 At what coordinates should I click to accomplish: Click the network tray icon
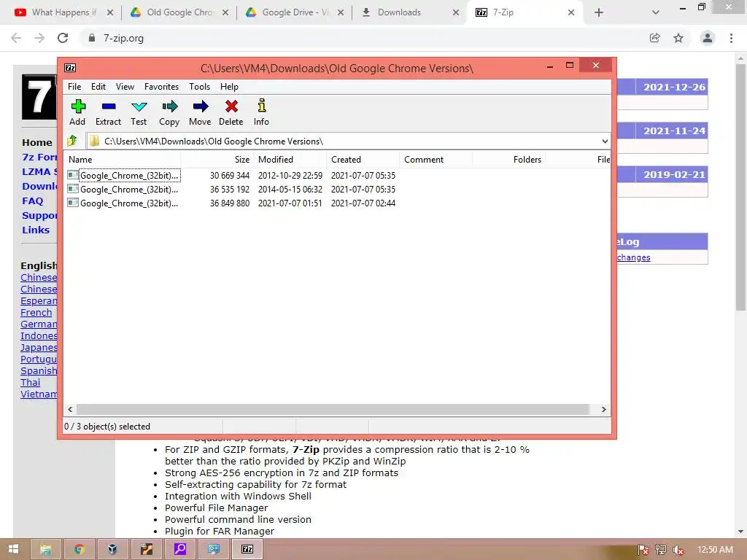click(x=661, y=550)
